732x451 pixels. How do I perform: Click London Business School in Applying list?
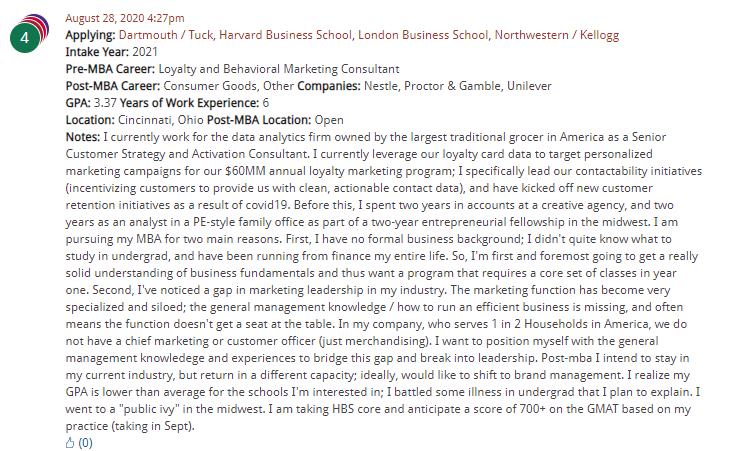point(431,35)
